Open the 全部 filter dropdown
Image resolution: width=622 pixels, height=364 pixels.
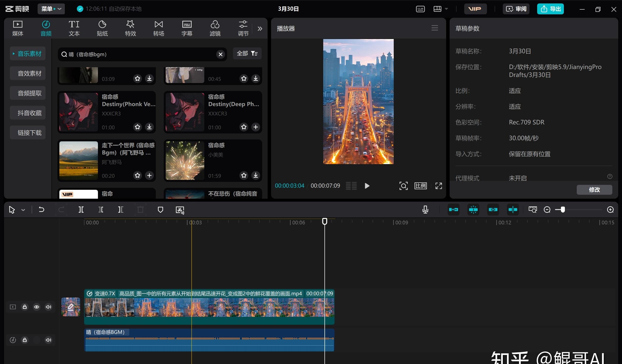tap(247, 53)
